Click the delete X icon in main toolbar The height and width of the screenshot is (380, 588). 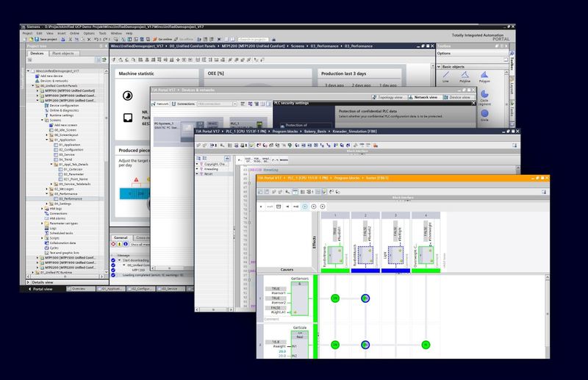point(89,40)
